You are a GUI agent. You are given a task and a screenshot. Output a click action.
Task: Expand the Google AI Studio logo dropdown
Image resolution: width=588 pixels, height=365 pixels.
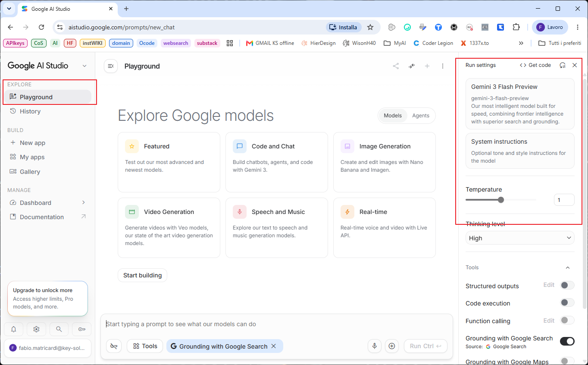[x=84, y=66]
